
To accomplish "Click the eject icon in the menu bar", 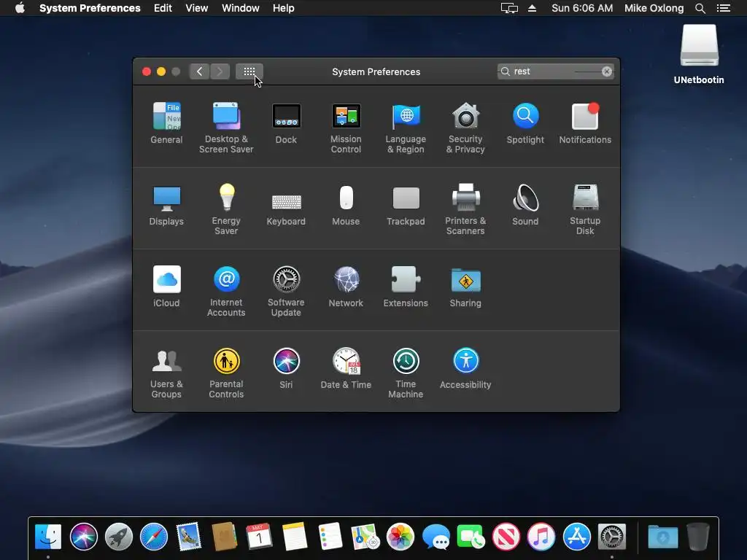I will 532,8.
